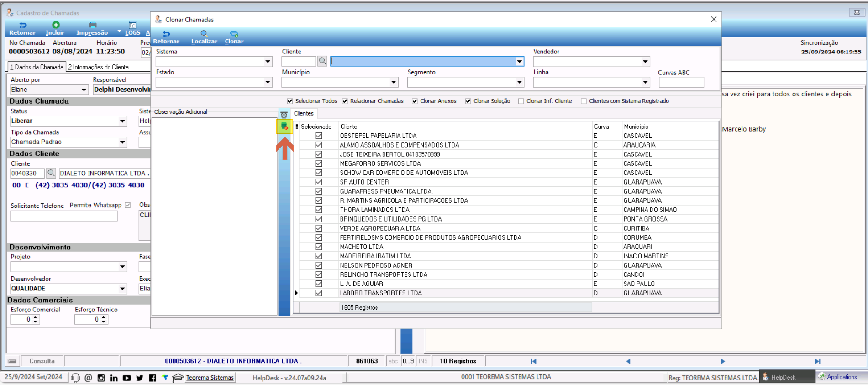Click magnifier next to Cliente code 0040330
Screen dimensions: 868x385
pyautogui.click(x=51, y=173)
